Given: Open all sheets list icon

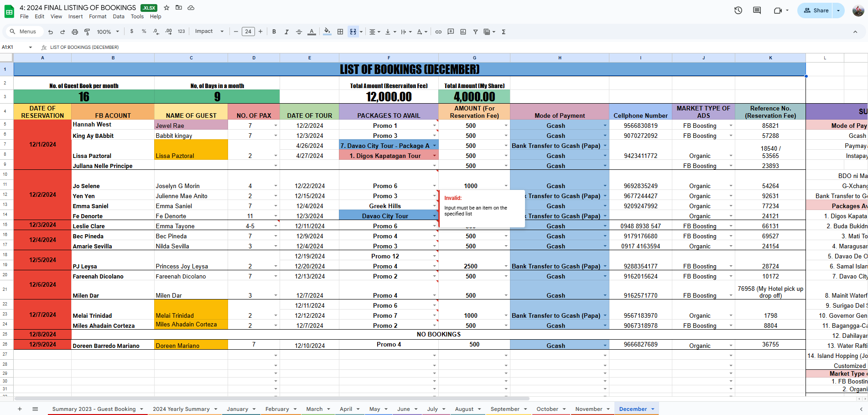Looking at the screenshot, I should point(35,409).
